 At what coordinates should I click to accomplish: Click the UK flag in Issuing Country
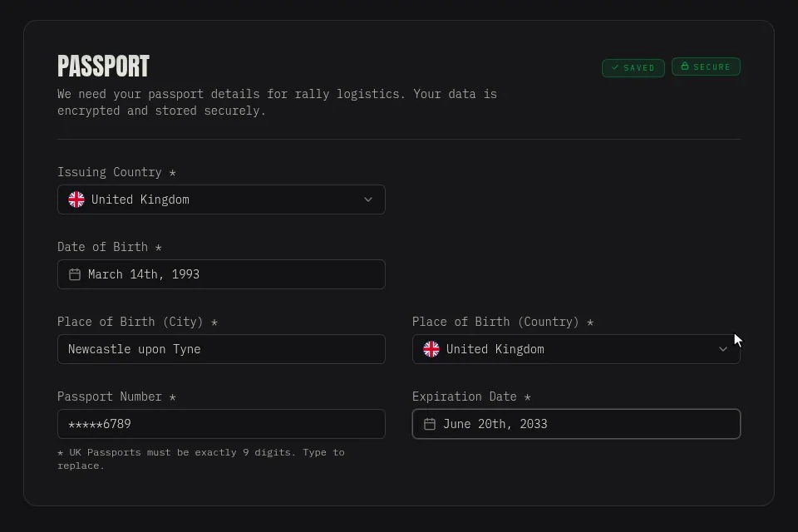tap(76, 199)
